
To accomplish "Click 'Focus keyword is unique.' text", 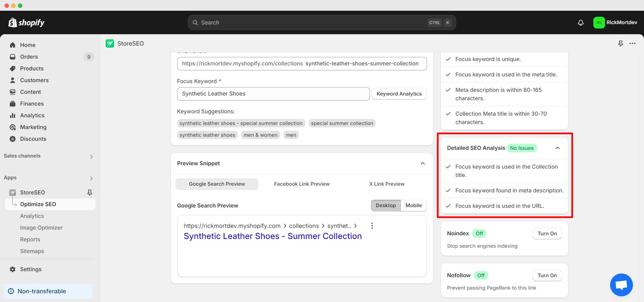I will point(488,59).
